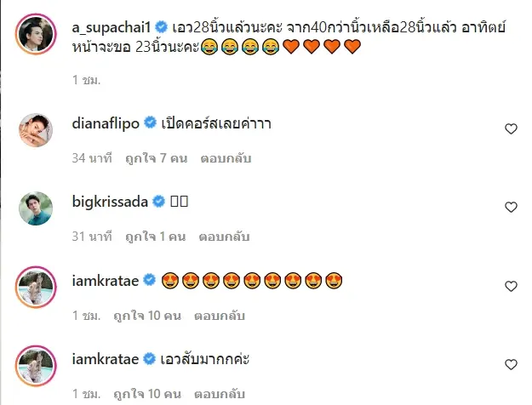532x405 pixels.
Task: Open the bigkrissada username link
Action: [110, 202]
